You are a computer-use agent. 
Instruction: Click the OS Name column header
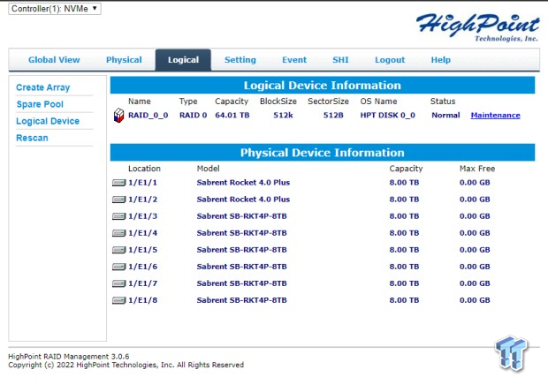coord(378,102)
